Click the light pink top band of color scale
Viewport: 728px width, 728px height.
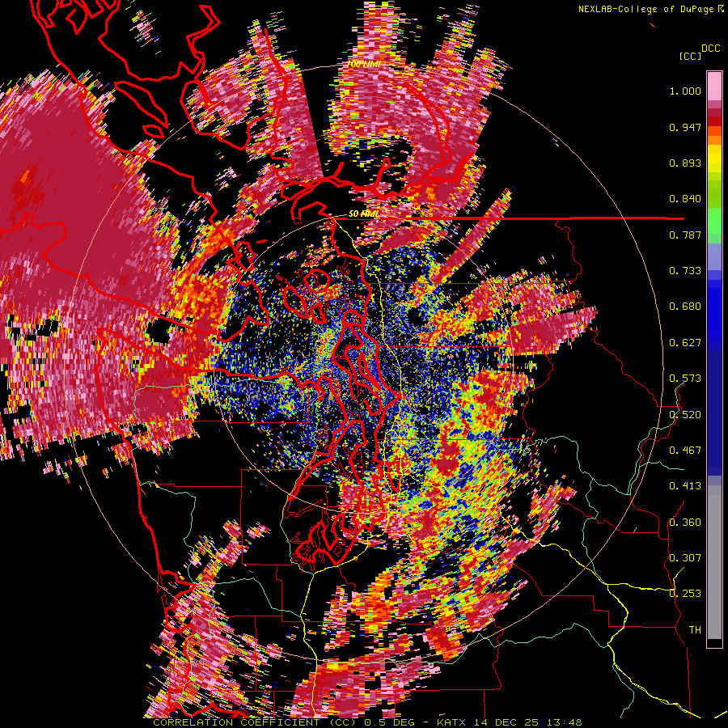[714, 87]
